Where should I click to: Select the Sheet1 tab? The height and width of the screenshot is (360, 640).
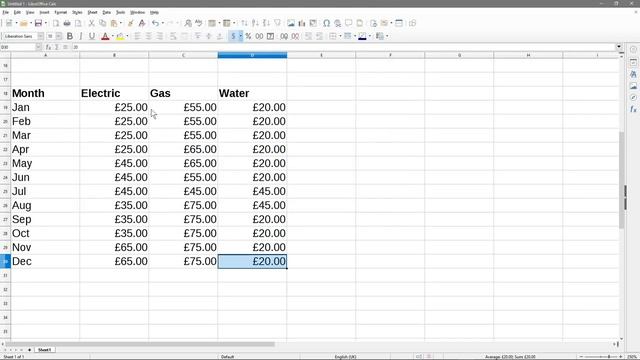click(44, 350)
